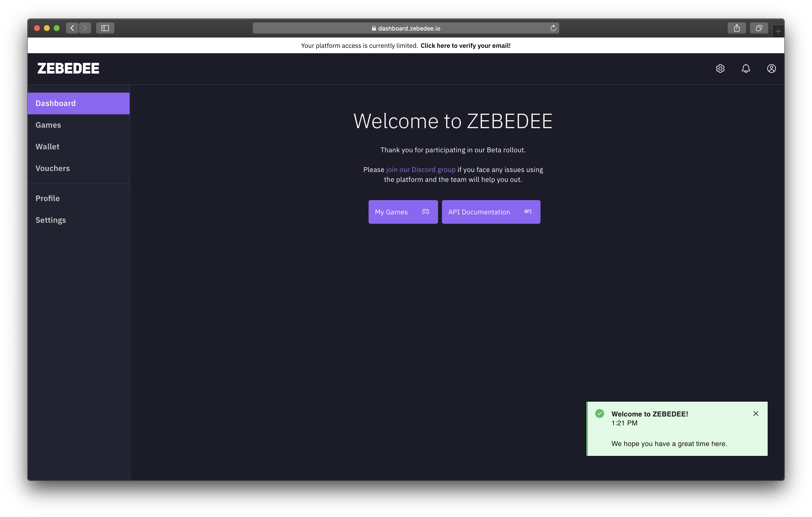Dismiss the Welcome to ZEBEDEE notification
Screen dimensions: 812x517
[x=756, y=414]
